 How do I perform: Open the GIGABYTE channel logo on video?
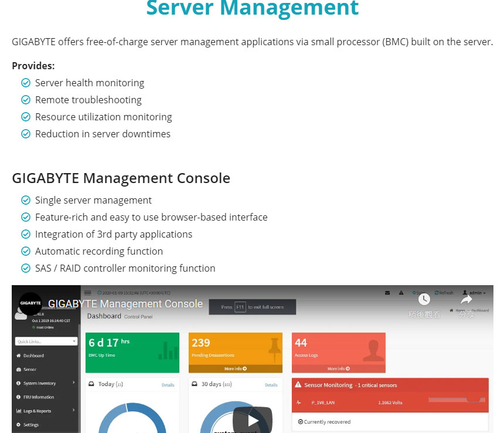[30, 303]
